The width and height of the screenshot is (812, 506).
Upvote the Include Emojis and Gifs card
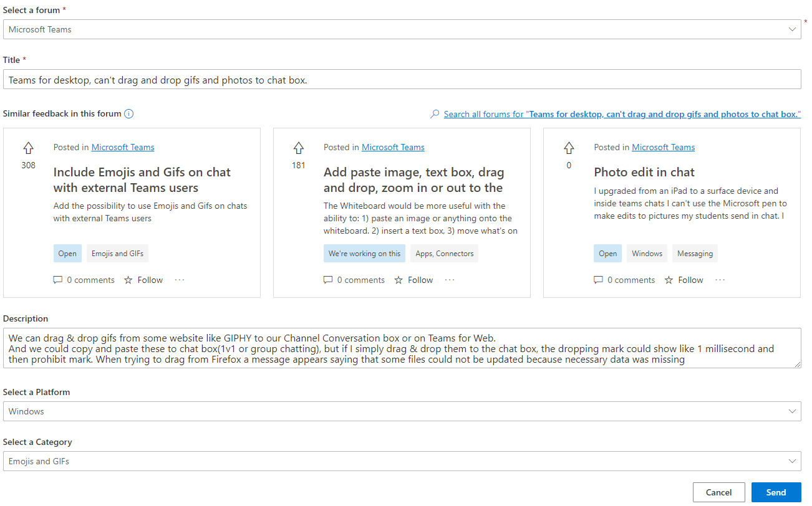coord(28,148)
